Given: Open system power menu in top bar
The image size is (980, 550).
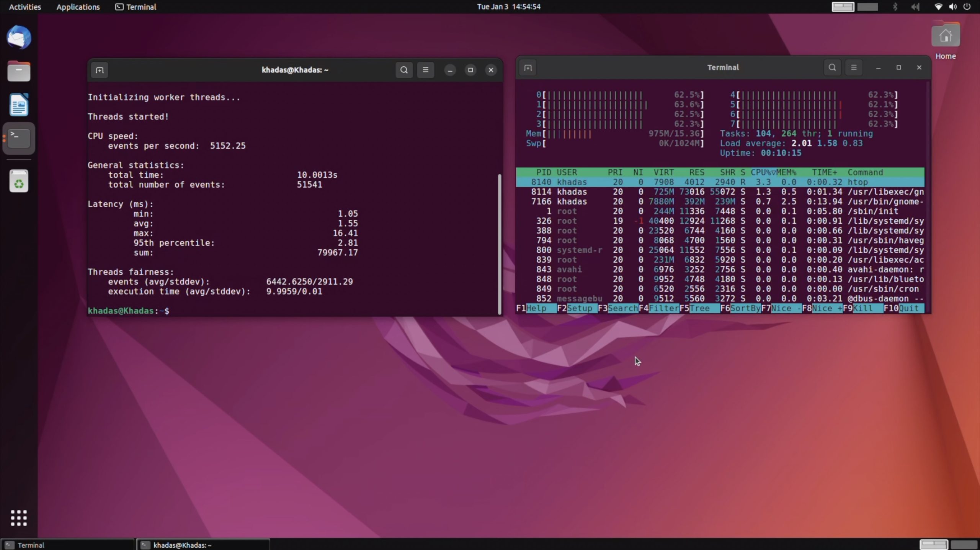Looking at the screenshot, I should pos(966,7).
